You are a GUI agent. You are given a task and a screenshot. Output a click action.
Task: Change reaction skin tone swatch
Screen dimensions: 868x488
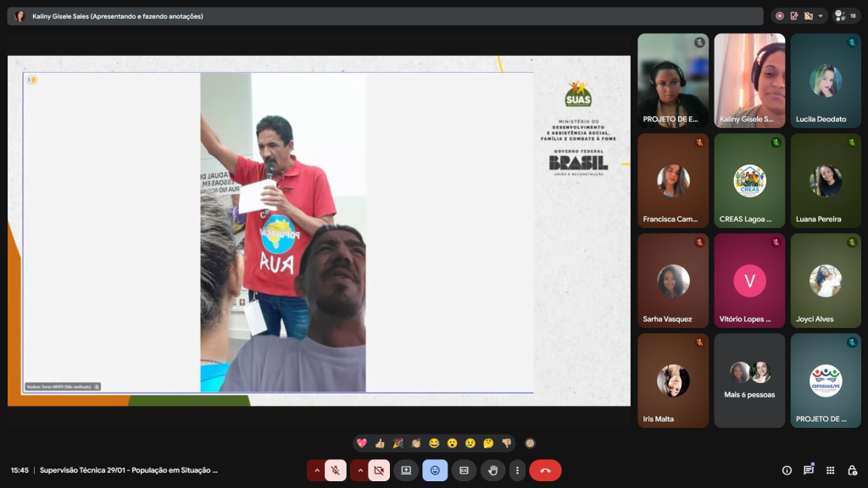[530, 443]
